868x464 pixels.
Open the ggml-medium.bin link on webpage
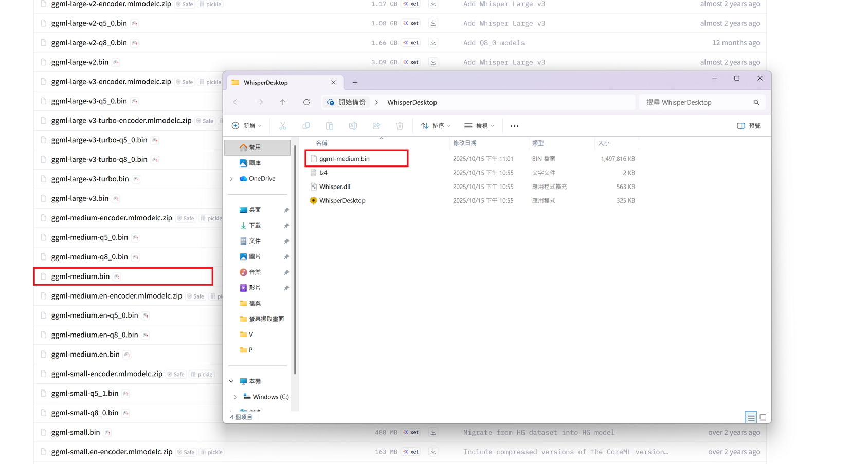pos(80,276)
